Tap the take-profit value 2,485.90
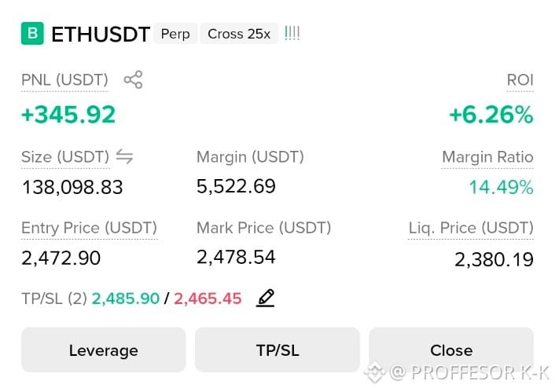This screenshot has height=392, width=555. (x=126, y=299)
